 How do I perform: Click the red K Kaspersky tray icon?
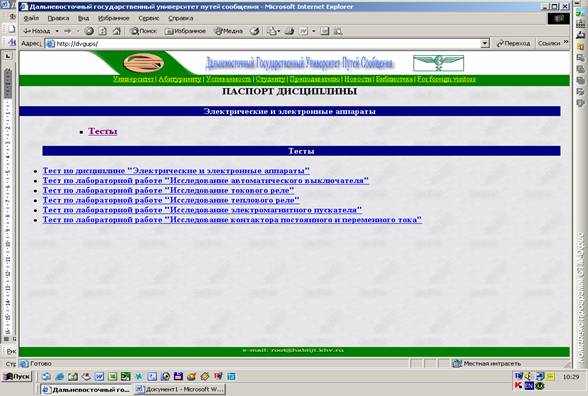[518, 385]
